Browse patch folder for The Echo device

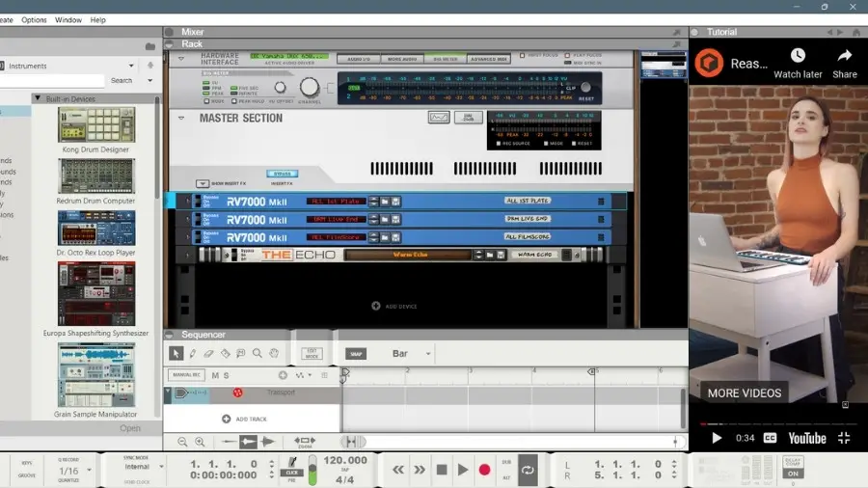tap(489, 255)
